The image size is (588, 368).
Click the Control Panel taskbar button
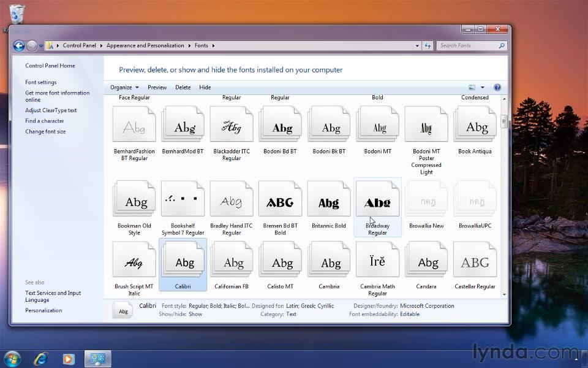coord(97,359)
